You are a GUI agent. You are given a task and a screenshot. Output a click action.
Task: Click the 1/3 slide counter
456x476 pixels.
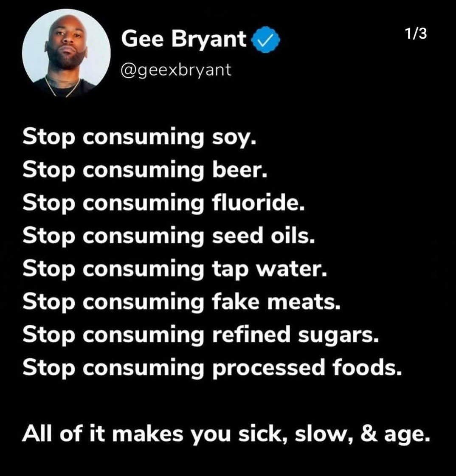[415, 34]
